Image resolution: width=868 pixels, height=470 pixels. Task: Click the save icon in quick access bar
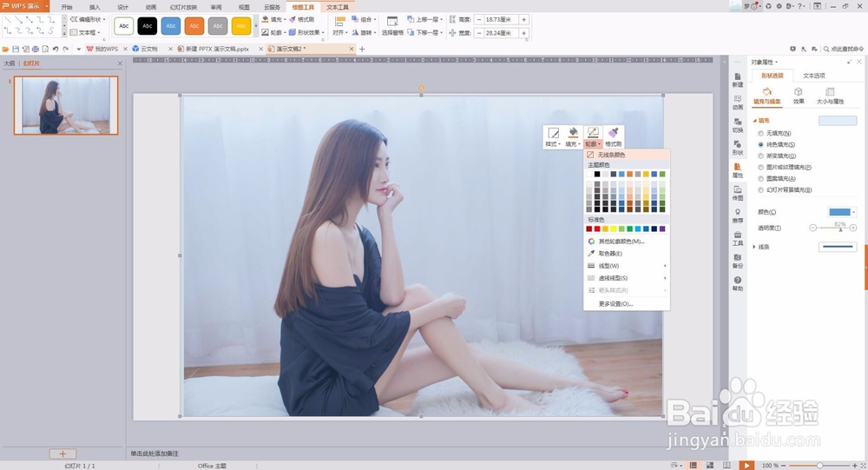16,49
